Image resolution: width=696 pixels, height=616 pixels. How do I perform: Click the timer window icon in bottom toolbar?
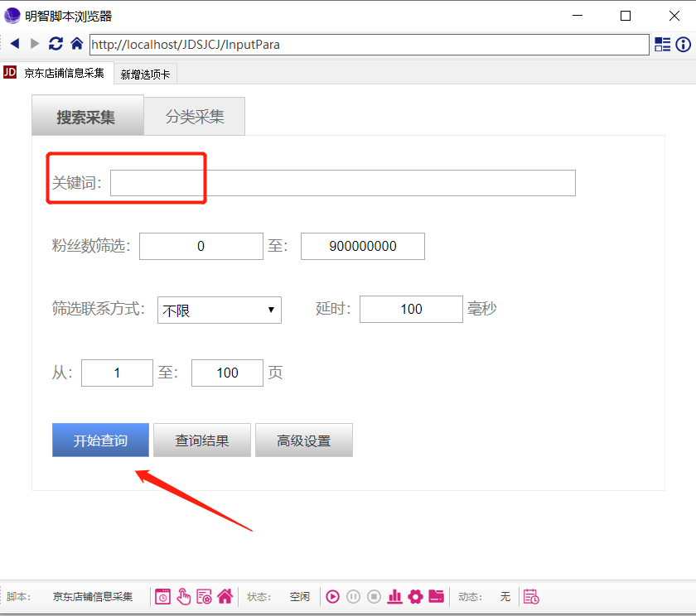coord(162,597)
